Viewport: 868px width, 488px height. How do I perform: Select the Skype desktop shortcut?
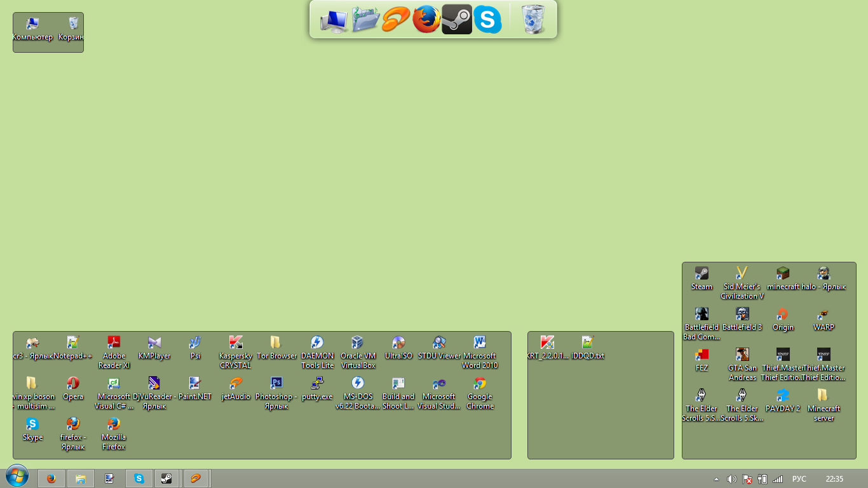(x=32, y=430)
